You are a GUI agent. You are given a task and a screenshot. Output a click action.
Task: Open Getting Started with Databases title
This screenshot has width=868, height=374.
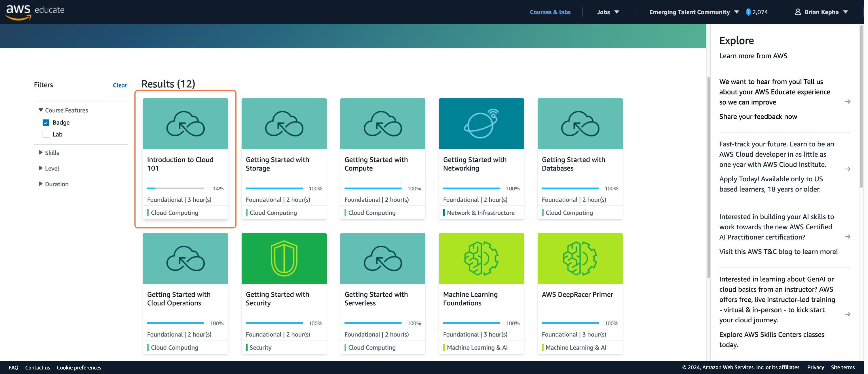coord(573,164)
